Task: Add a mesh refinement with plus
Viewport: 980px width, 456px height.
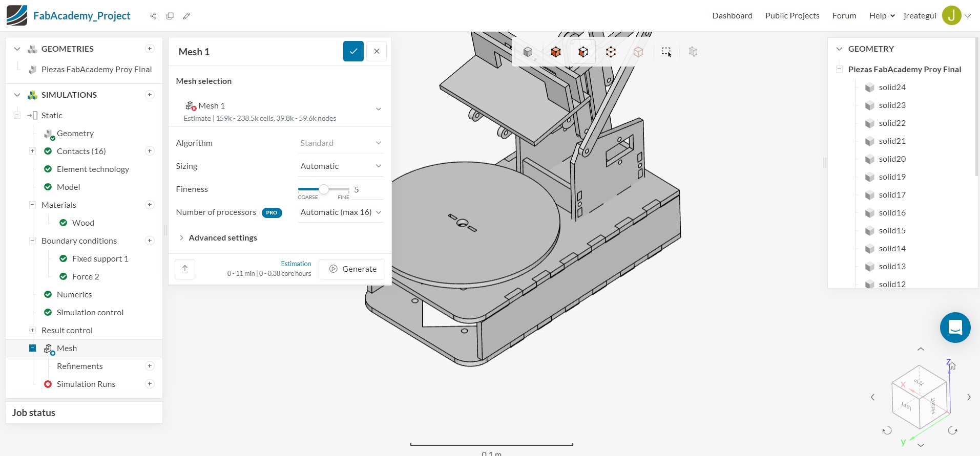Action: [x=150, y=366]
